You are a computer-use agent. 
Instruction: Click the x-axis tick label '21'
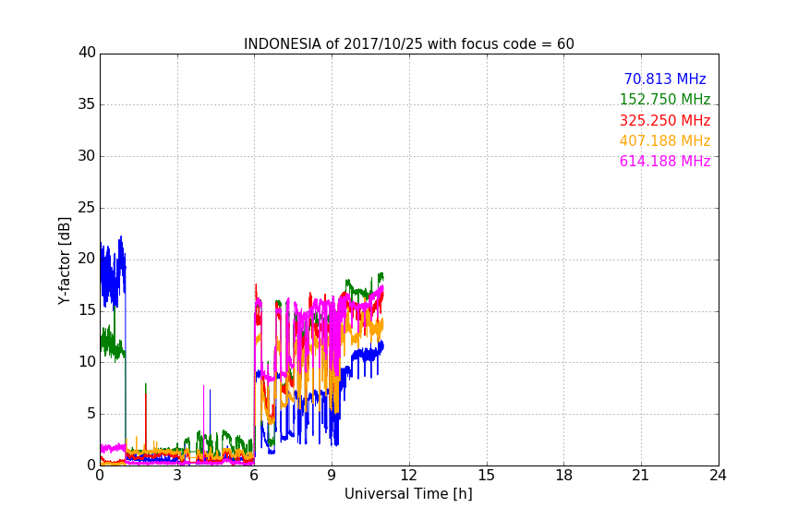(x=641, y=476)
